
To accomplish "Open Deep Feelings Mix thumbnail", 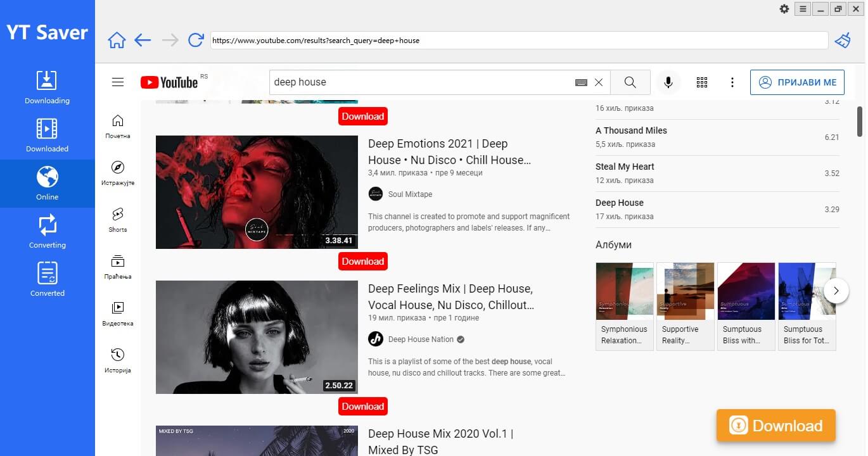I will click(257, 337).
